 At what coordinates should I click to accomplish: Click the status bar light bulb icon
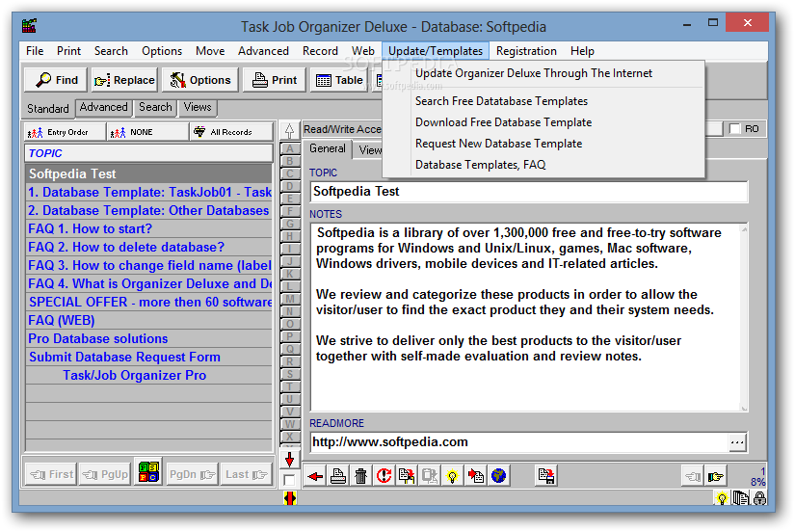[x=722, y=498]
